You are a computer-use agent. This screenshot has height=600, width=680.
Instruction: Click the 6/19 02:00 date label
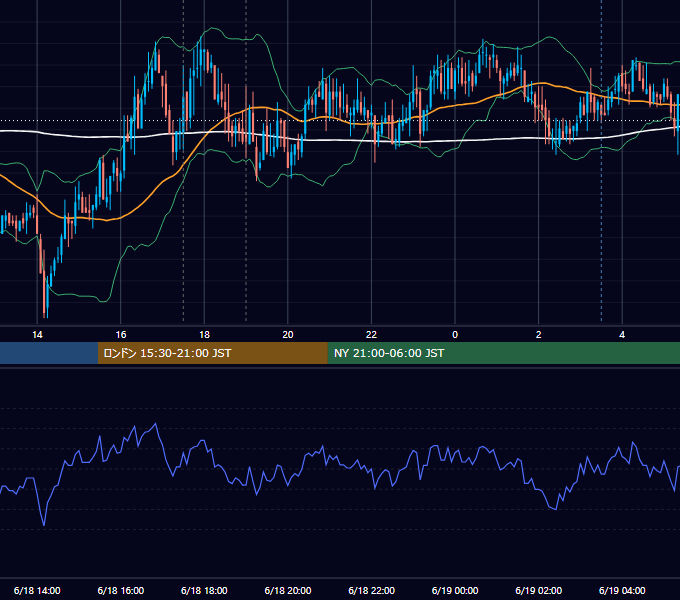click(538, 590)
